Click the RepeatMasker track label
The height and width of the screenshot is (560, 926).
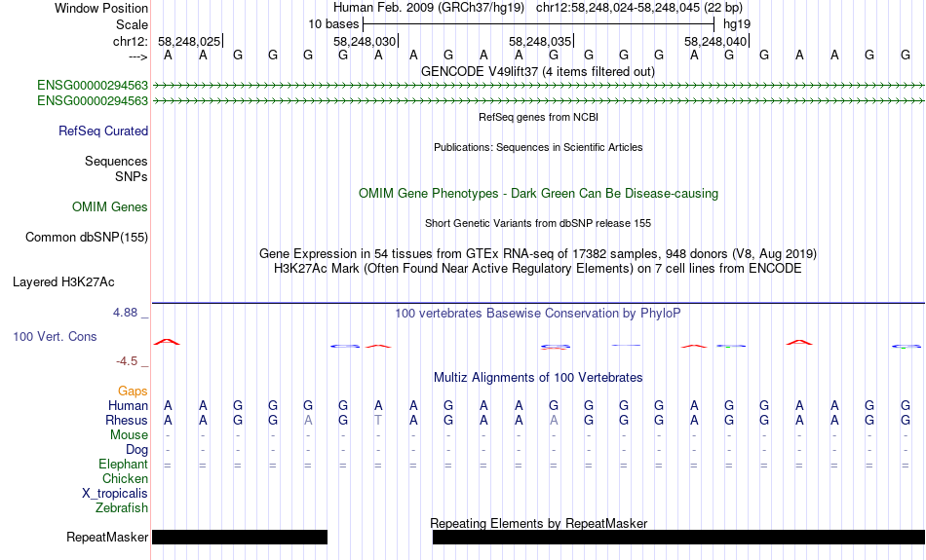tap(107, 537)
